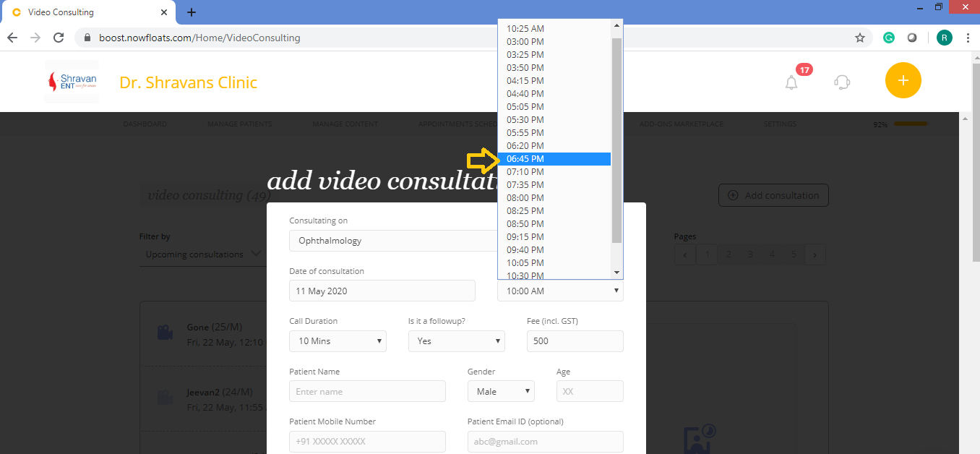
Task: Click the notifications bell icon
Action: (791, 82)
